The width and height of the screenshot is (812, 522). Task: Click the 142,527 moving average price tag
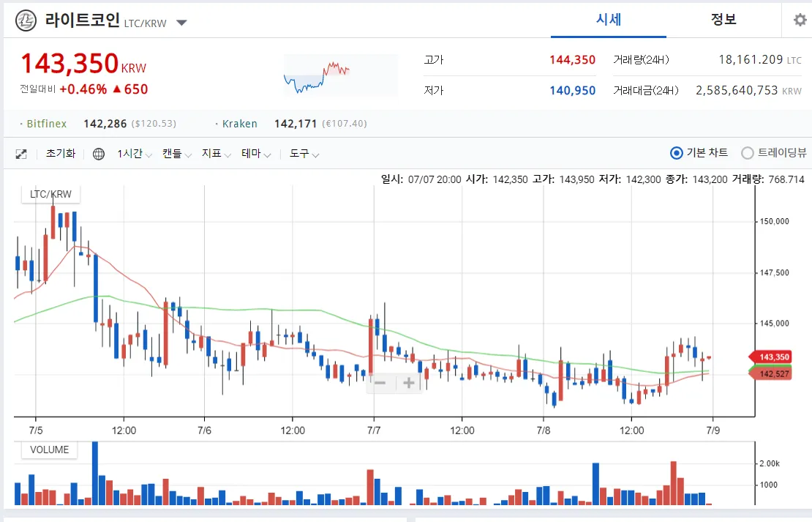pos(773,373)
